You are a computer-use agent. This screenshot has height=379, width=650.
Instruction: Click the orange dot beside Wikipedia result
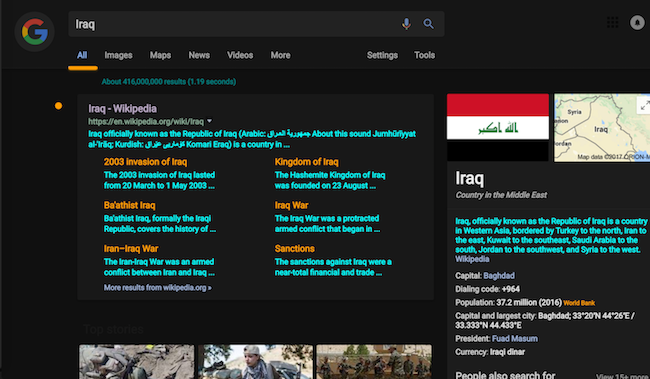coord(58,106)
